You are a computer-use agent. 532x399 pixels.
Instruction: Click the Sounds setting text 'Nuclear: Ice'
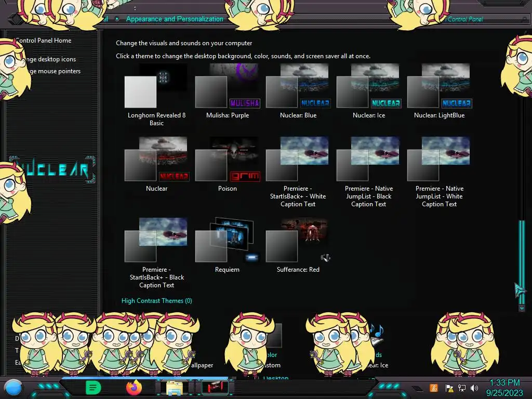click(x=377, y=365)
